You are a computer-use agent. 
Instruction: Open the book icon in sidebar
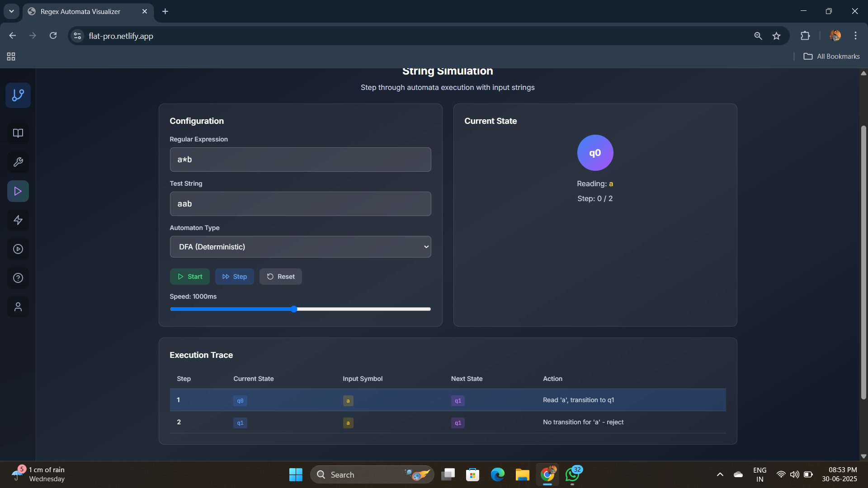(18, 133)
